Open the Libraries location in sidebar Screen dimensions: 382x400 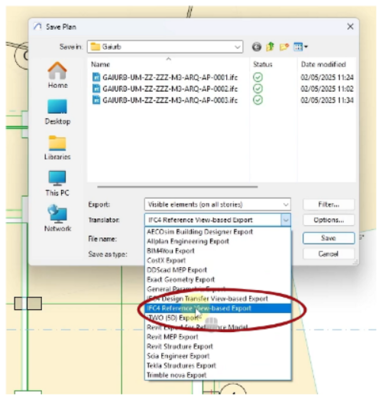tap(57, 148)
